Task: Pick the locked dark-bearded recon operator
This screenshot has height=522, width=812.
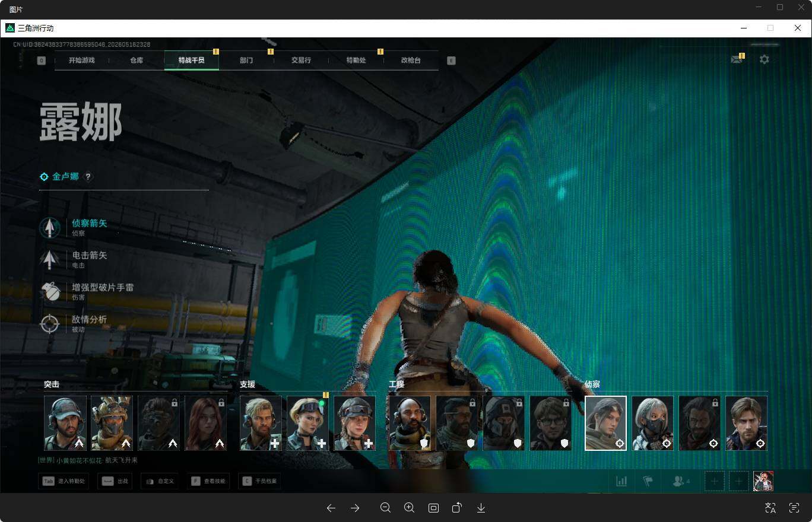Action: 700,424
